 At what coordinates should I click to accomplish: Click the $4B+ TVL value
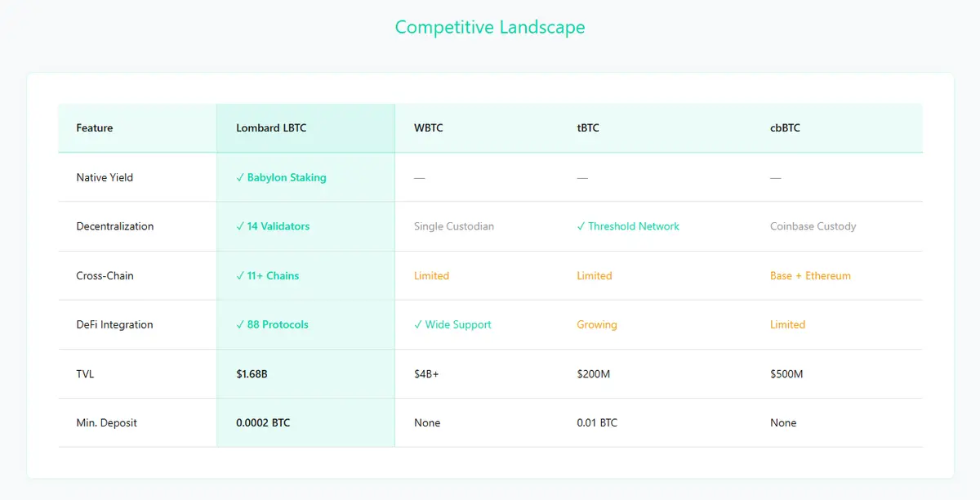[x=427, y=373]
